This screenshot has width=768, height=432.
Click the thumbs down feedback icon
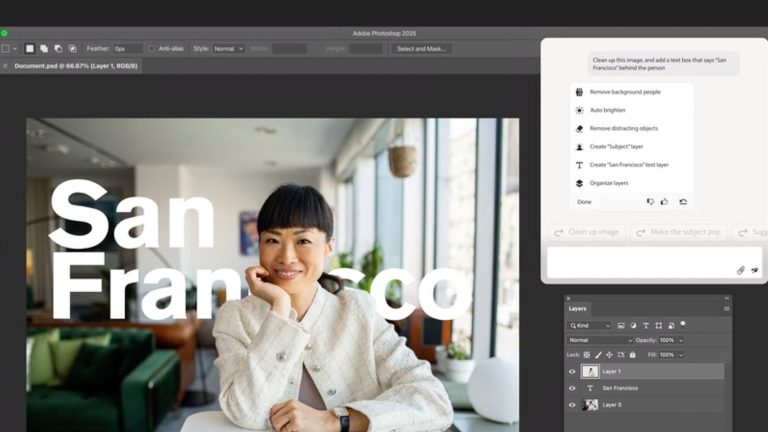pyautogui.click(x=650, y=202)
